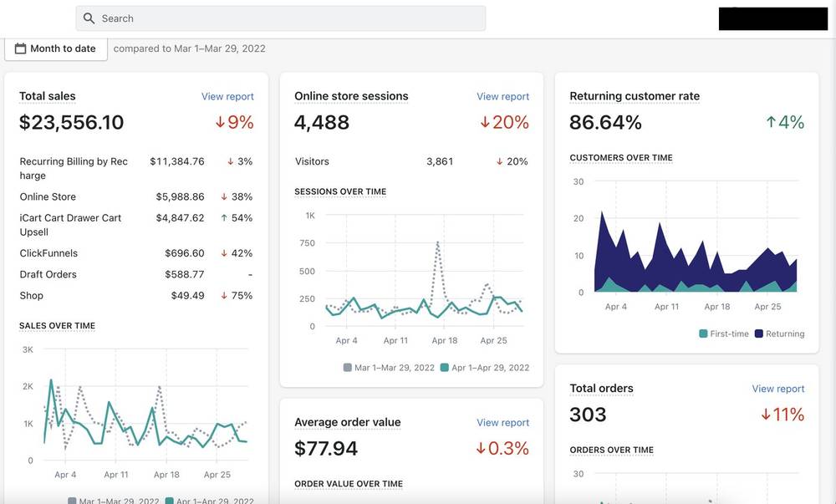Click the Average order value down arrow 0.3%
The height and width of the screenshot is (504, 836).
click(x=502, y=448)
